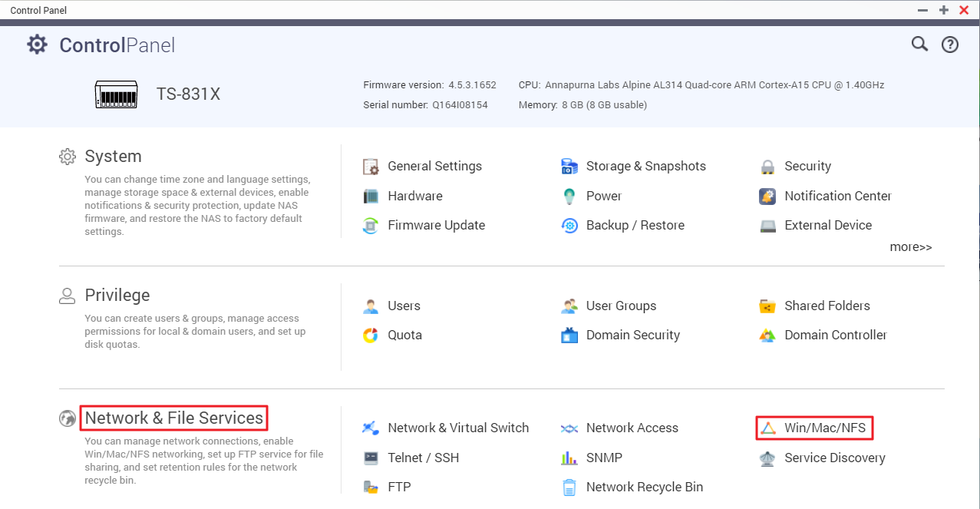Open the SNMP link
The image size is (980, 509).
tap(605, 458)
